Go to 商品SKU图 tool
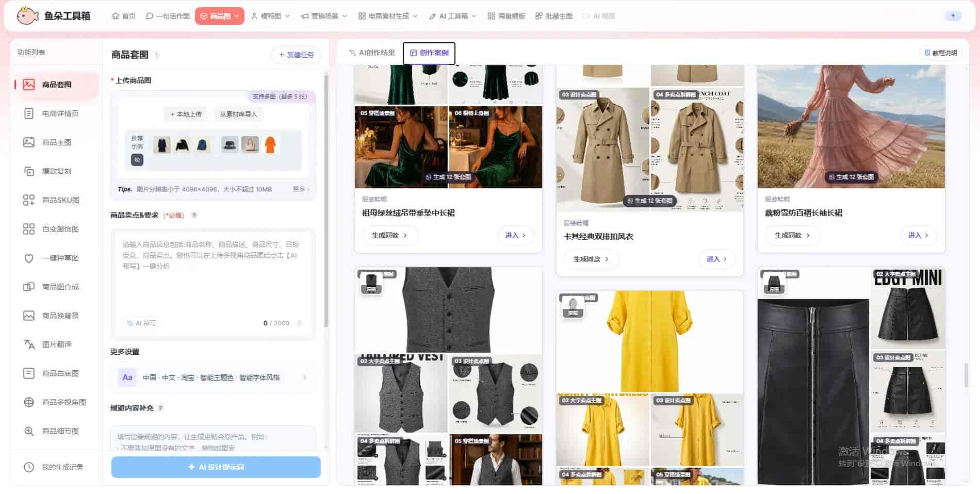 pos(56,200)
